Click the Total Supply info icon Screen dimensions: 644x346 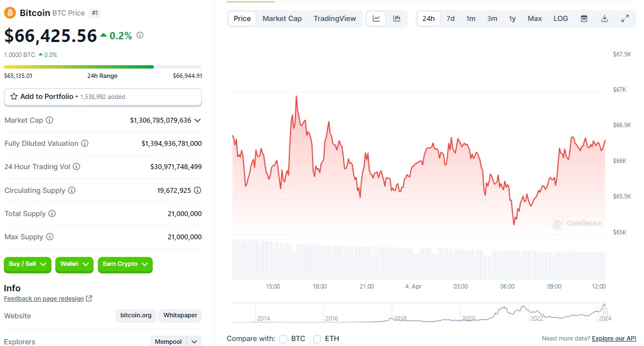tap(52, 213)
